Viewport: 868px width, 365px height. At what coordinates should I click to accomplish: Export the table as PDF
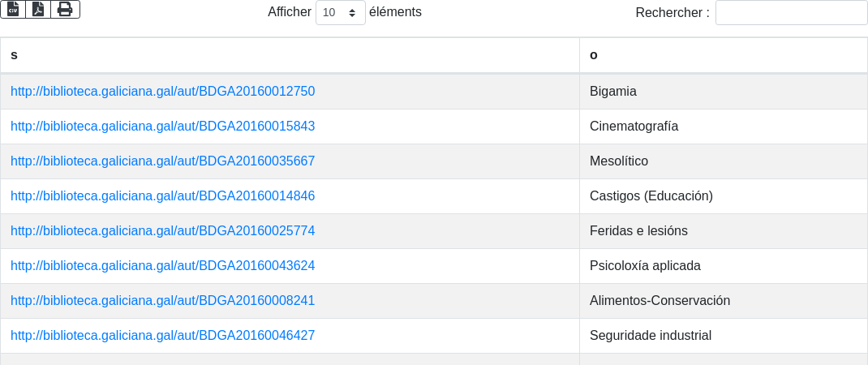pyautogui.click(x=38, y=9)
